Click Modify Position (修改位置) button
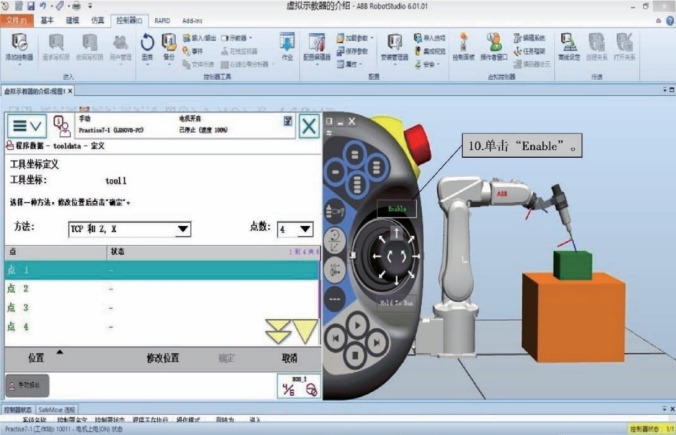Image resolution: width=676 pixels, height=435 pixels. click(163, 358)
